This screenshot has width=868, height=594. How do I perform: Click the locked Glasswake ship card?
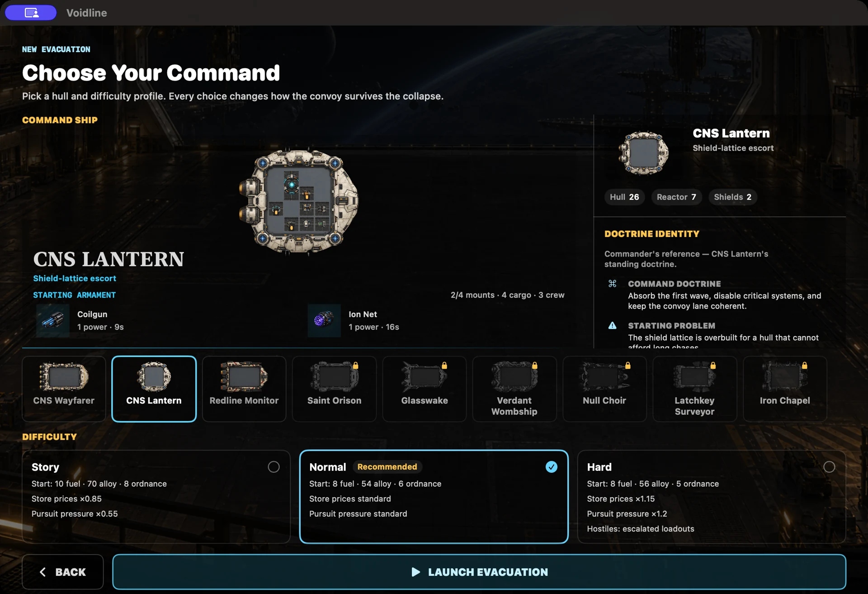click(x=425, y=389)
